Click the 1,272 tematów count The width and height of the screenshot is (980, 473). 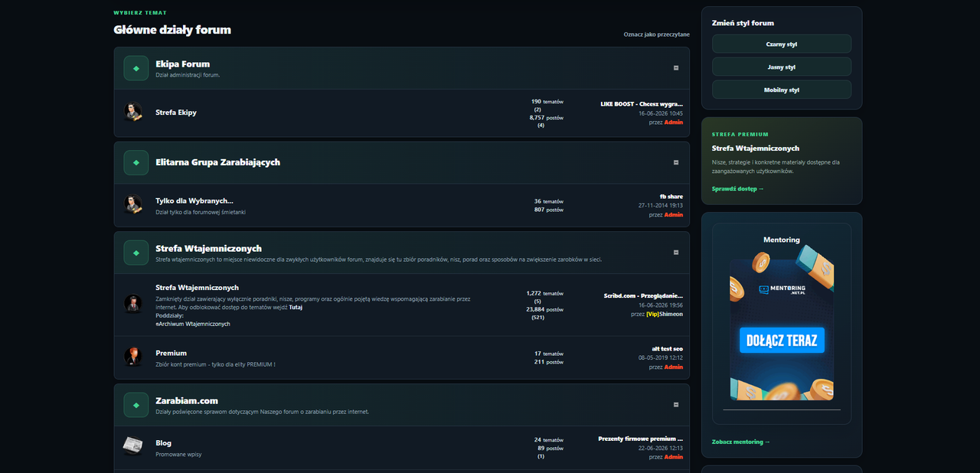click(x=545, y=293)
